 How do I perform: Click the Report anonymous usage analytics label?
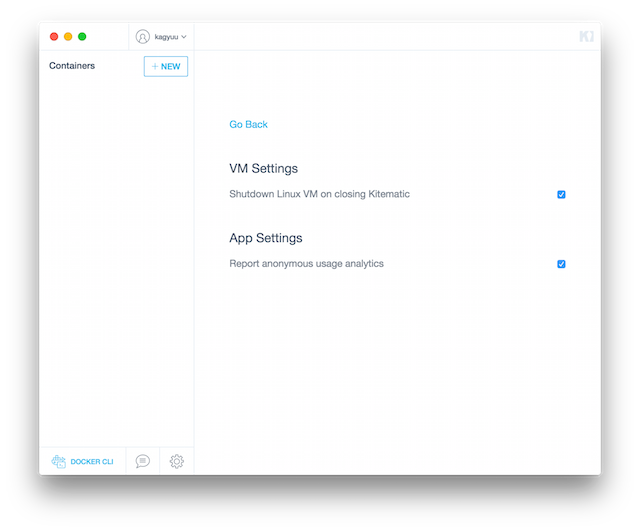(306, 264)
